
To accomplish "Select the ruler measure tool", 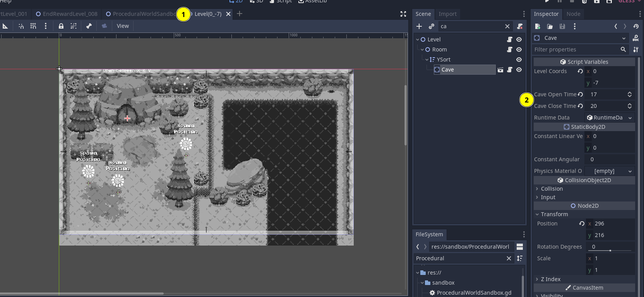I will [x=5, y=26].
